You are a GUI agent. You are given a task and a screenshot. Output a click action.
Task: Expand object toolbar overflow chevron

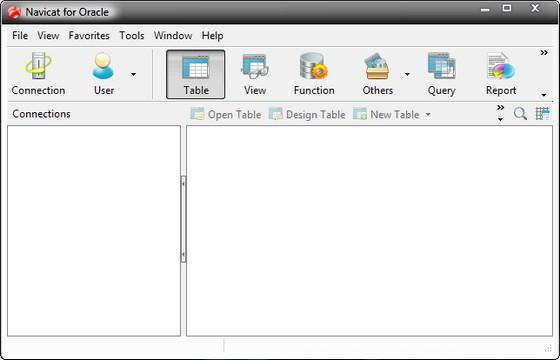pos(501,108)
